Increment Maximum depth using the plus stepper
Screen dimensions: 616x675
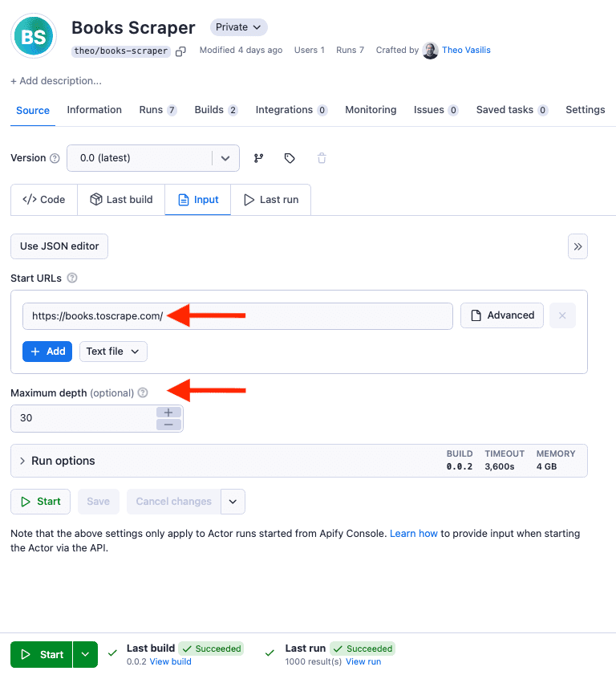coord(168,412)
